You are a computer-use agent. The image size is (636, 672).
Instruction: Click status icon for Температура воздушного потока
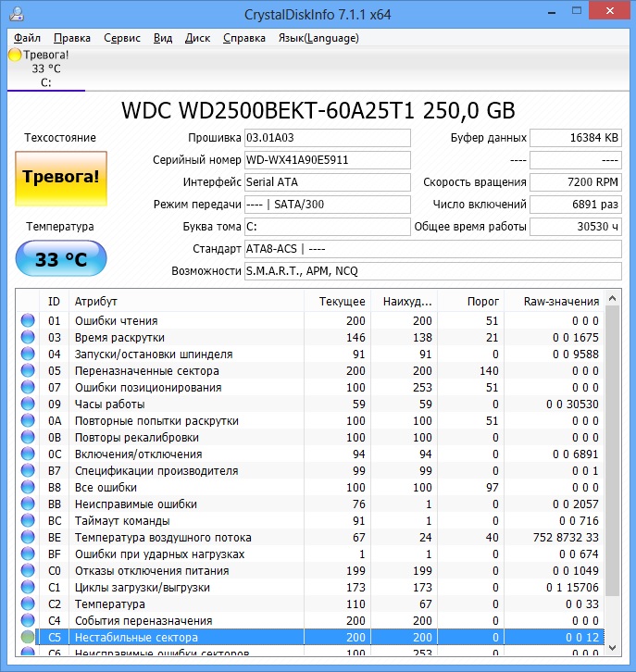click(x=28, y=538)
